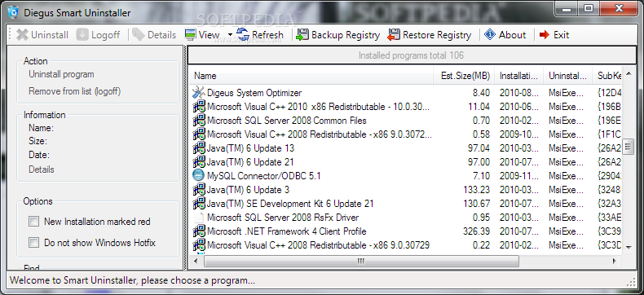The height and width of the screenshot is (295, 644).
Task: Click Details link in Information panel
Action: coord(41,170)
